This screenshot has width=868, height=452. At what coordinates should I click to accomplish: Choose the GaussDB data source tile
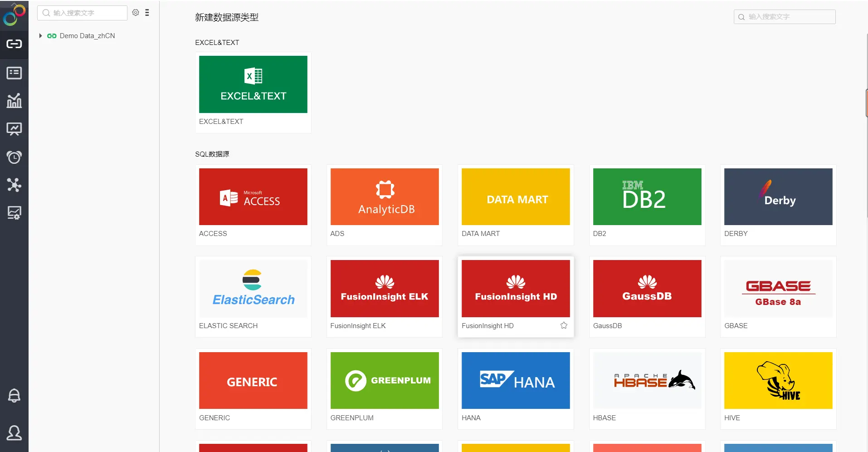[x=647, y=297]
